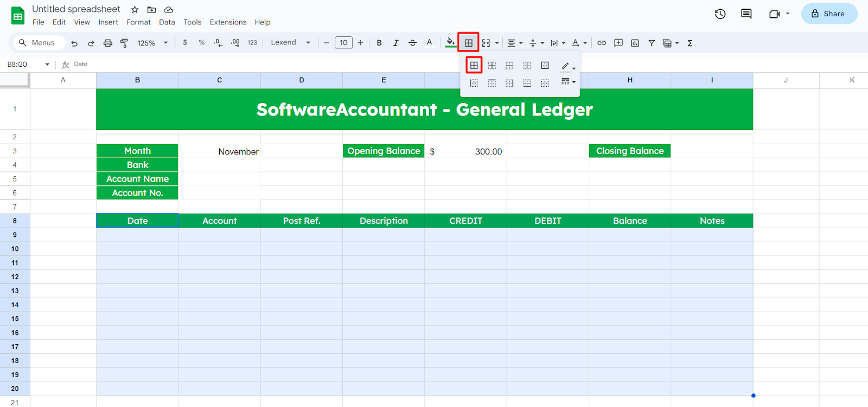This screenshot has height=407, width=868.
Task: Click the Redo arrow in toolbar
Action: tap(91, 43)
